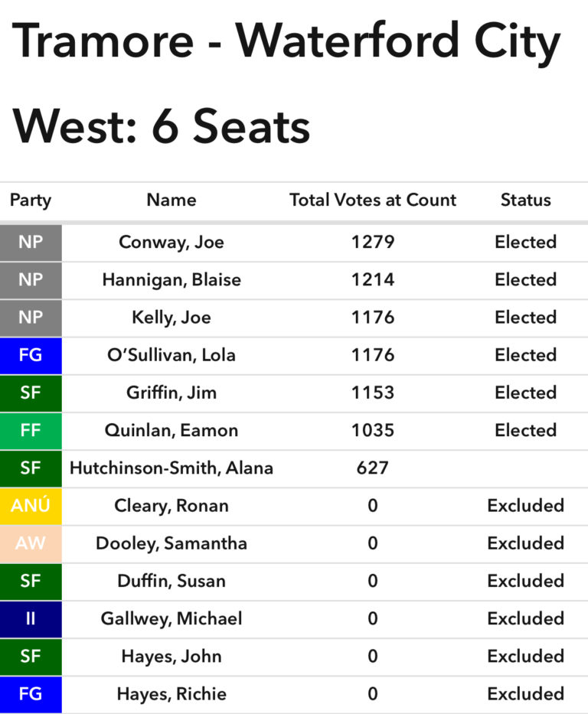Select the yellow ANÚ party badge
Screen dimensions: 588x714
click(31, 506)
